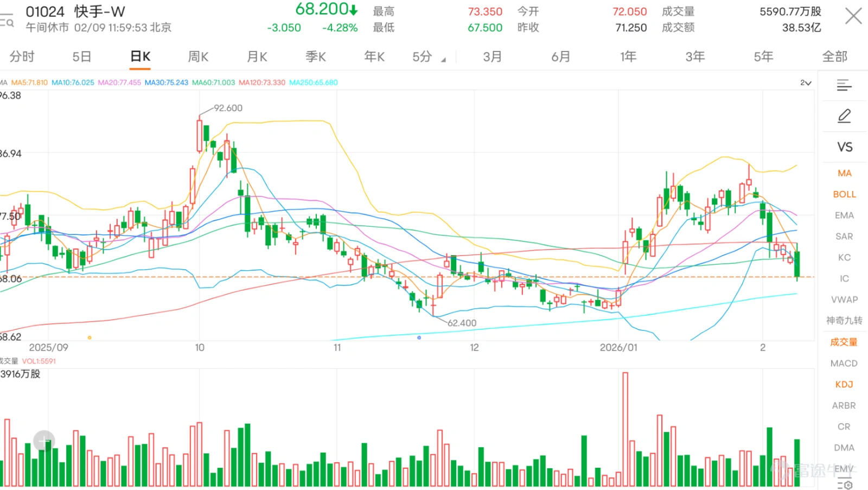
Task: Click the 92.600 high price label
Action: pyautogui.click(x=228, y=109)
